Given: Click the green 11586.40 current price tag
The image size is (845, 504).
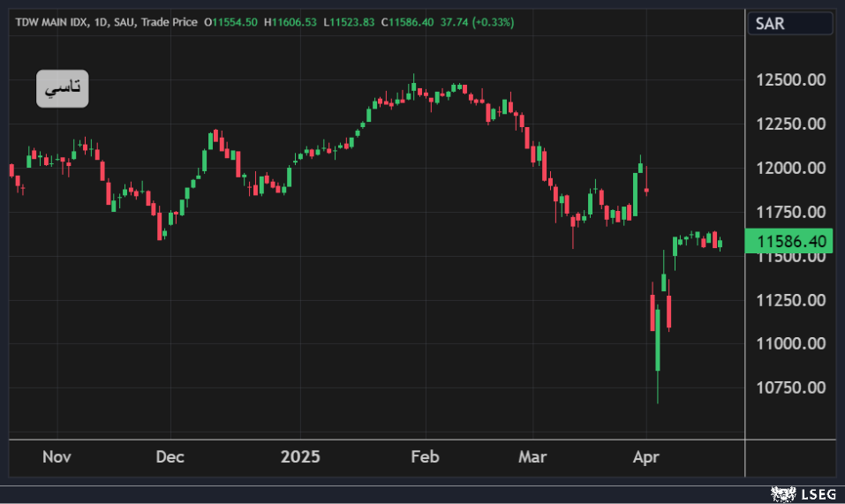Looking at the screenshot, I should tap(788, 241).
